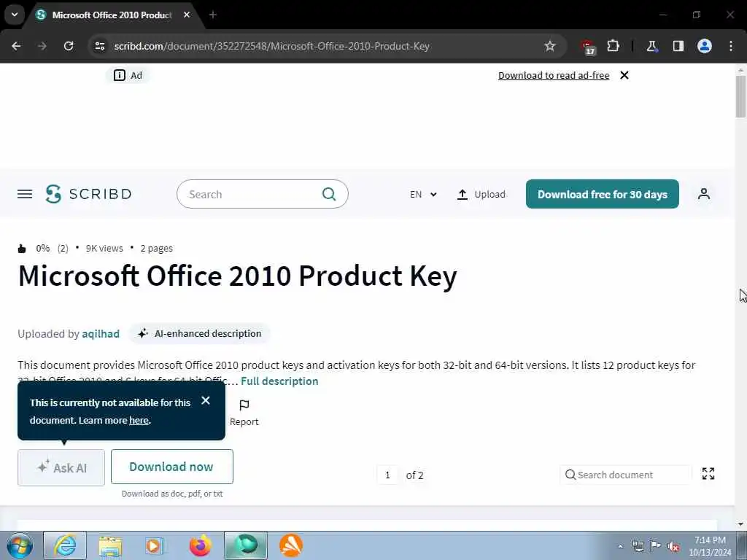
Task: Click the thumbs-up rating icon
Action: pyautogui.click(x=22, y=249)
